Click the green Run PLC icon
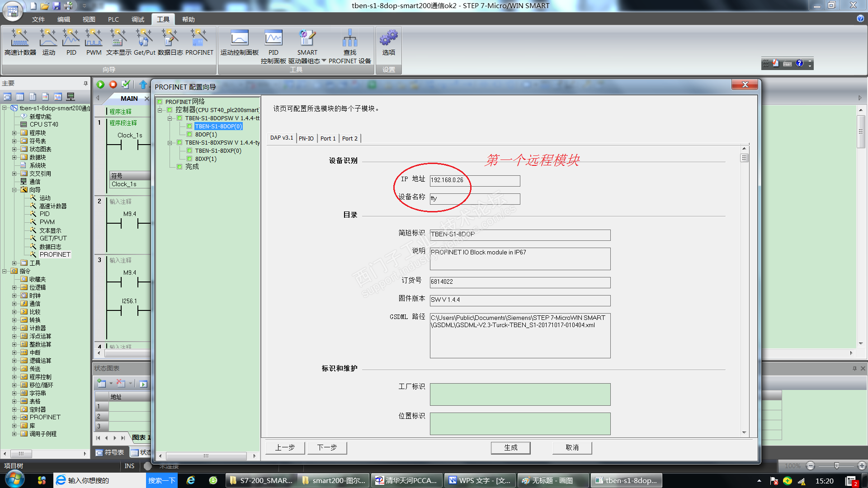Image resolution: width=868 pixels, height=488 pixels. 100,84
